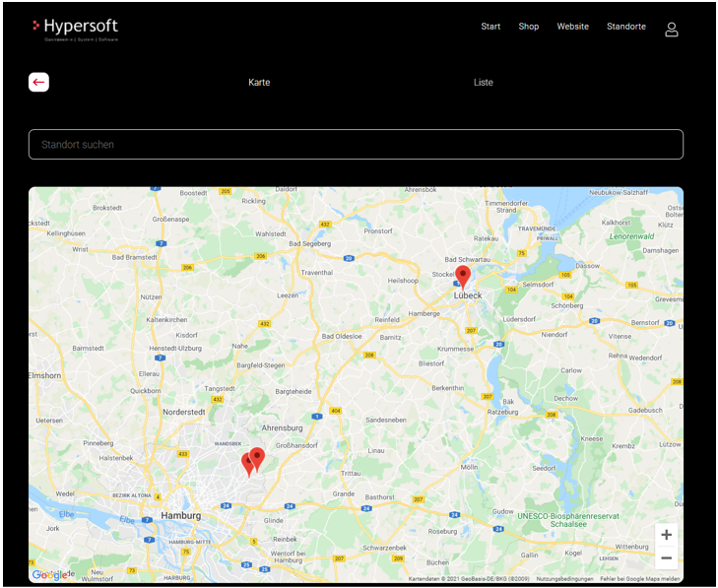Image resolution: width=718 pixels, height=588 pixels.
Task: Click the Google logo on the map
Action: coord(49,575)
